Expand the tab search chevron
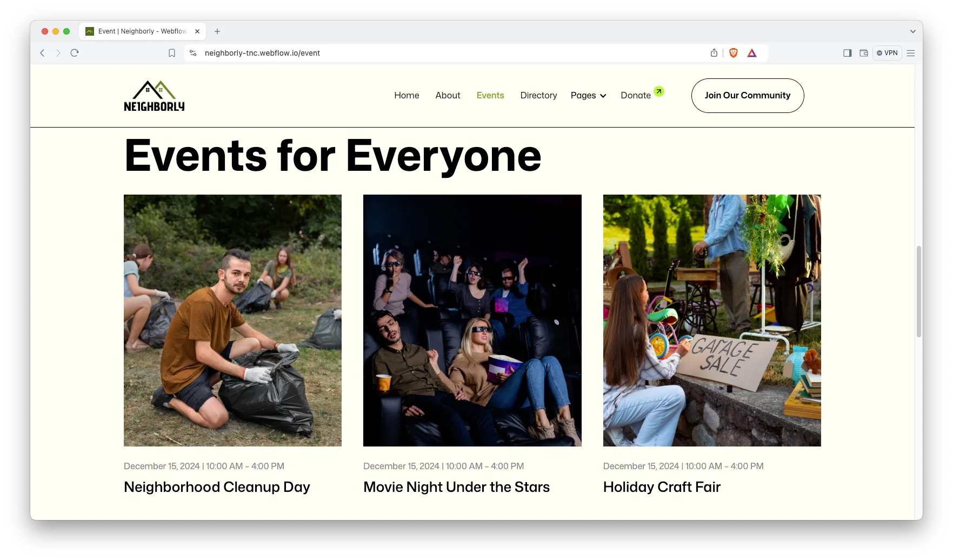This screenshot has height=560, width=953. coord(912,31)
